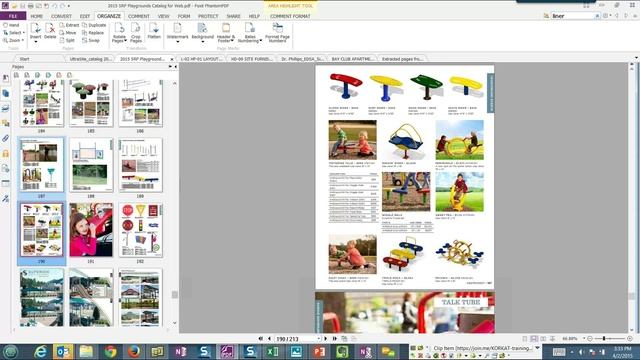The width and height of the screenshot is (640, 360).
Task: Click the zoom in plus button
Action: click(x=630, y=339)
